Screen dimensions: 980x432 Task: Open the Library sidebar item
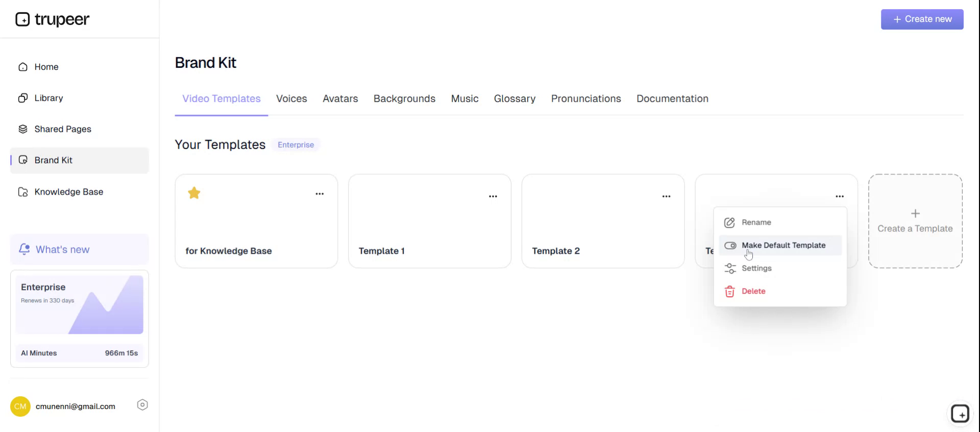79,98
